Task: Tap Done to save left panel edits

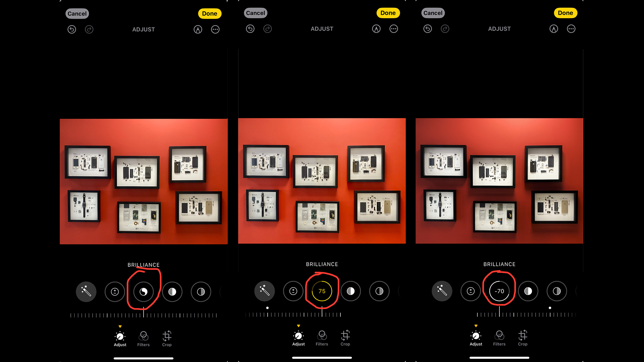Action: click(x=209, y=13)
